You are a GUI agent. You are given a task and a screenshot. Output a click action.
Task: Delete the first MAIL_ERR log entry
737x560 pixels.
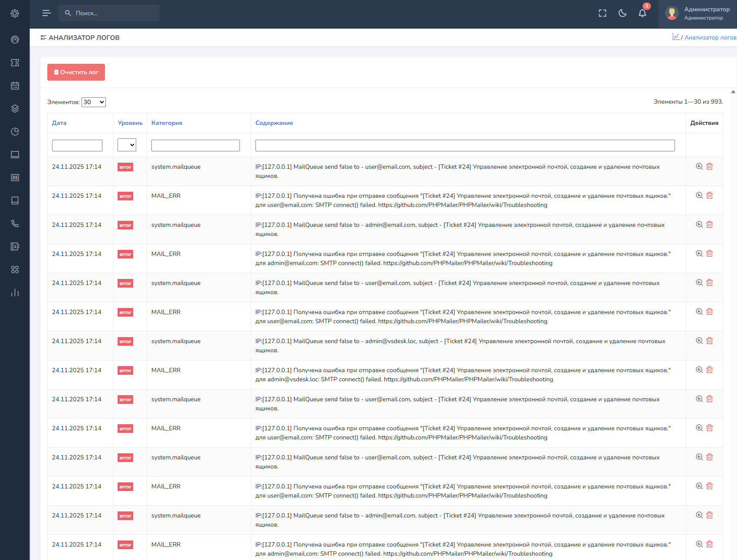point(710,196)
